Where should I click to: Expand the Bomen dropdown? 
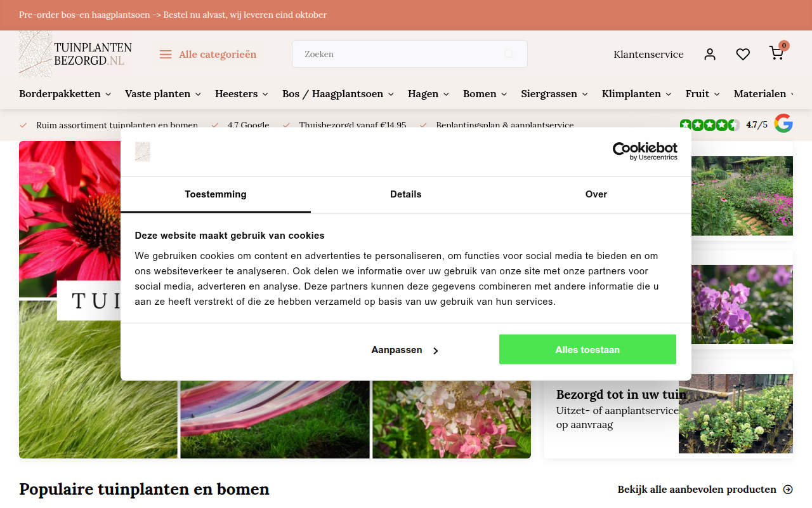(485, 94)
